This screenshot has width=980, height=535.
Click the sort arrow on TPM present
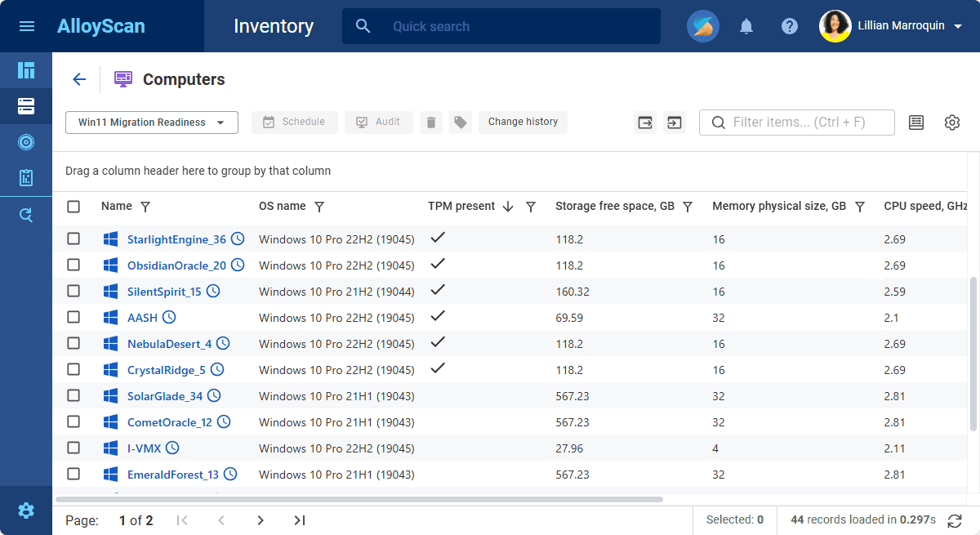pos(508,207)
